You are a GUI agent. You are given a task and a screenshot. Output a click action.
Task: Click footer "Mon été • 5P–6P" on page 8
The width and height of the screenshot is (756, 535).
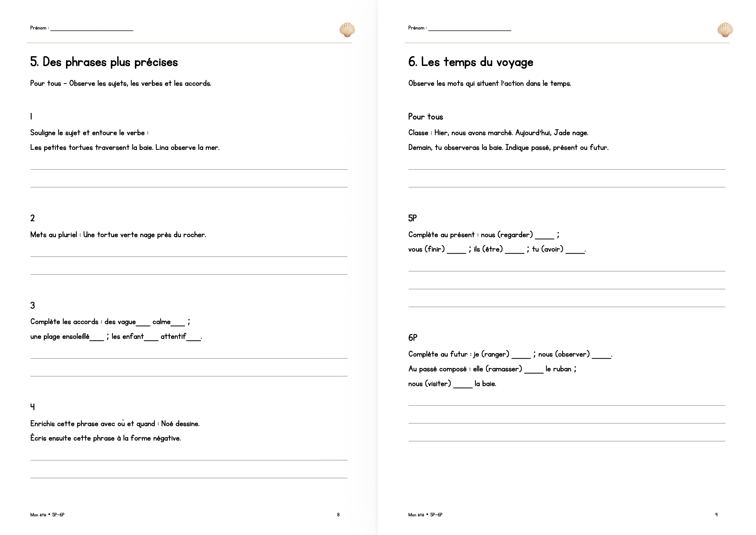click(x=47, y=515)
